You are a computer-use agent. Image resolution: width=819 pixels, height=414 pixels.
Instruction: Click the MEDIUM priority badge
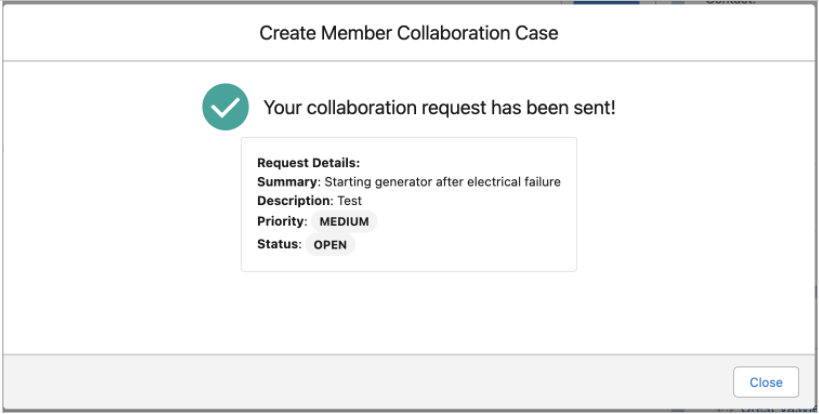tap(344, 222)
